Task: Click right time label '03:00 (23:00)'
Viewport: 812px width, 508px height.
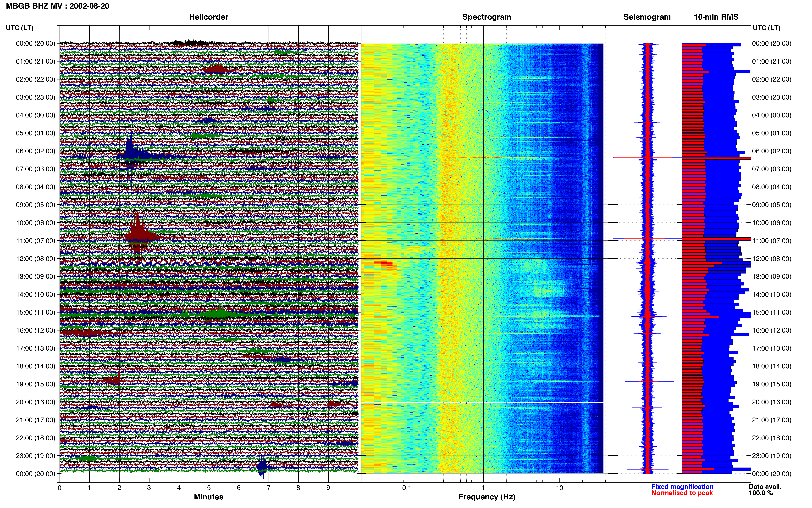Action: click(772, 97)
